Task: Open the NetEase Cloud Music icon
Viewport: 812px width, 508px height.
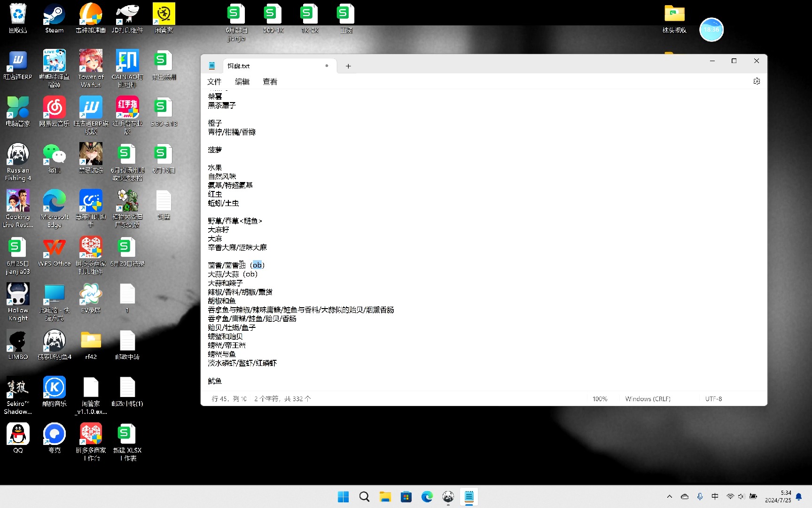Action: (x=55, y=112)
